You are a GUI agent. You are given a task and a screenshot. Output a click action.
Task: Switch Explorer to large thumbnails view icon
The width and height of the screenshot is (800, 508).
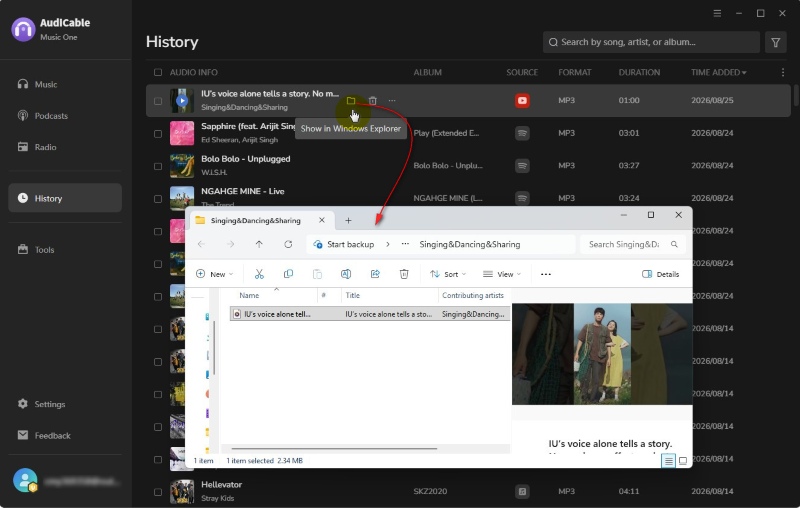683,461
